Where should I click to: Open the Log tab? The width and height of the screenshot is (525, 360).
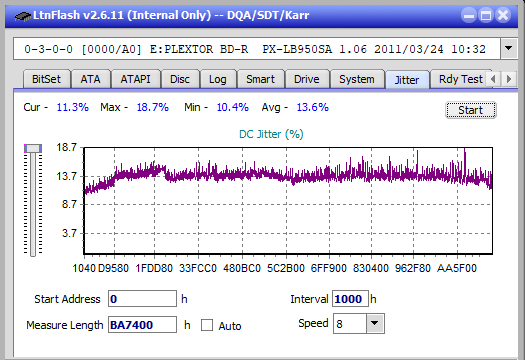[218, 79]
